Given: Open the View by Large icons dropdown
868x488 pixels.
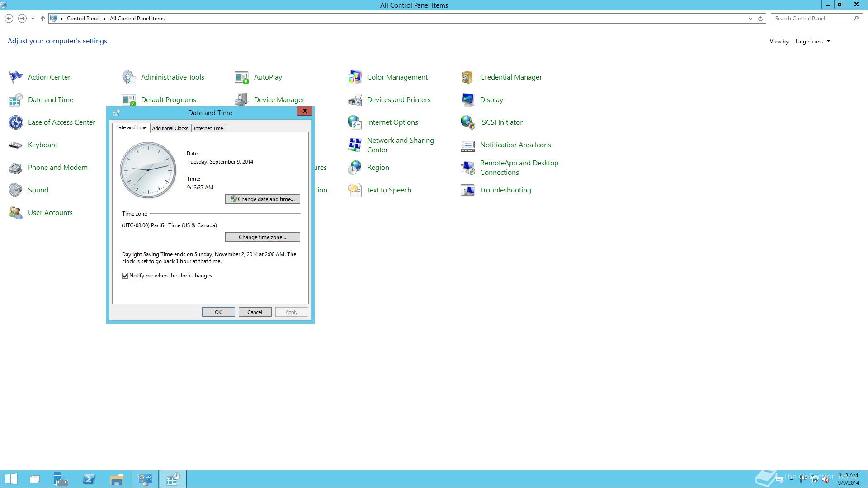Looking at the screenshot, I should pyautogui.click(x=813, y=42).
